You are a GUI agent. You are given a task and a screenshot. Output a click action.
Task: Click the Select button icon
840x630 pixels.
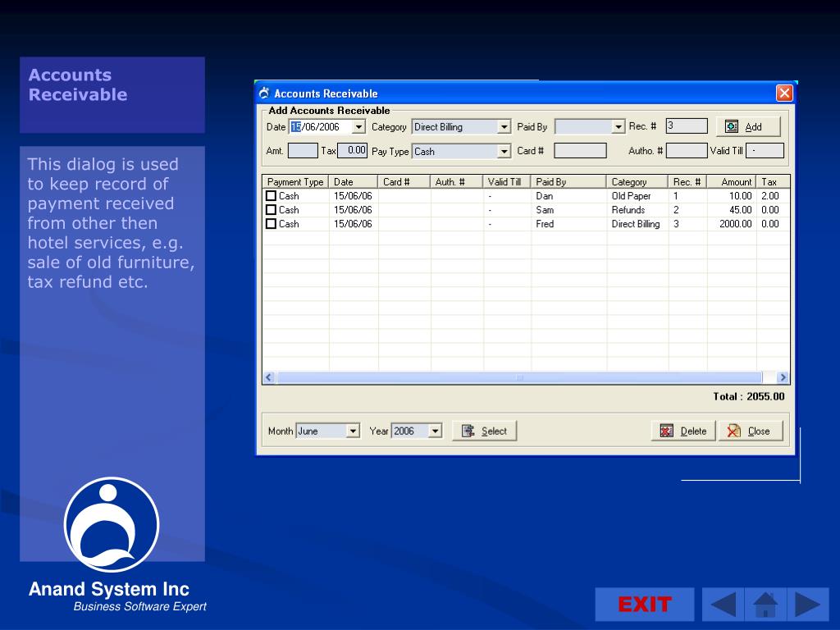click(468, 431)
